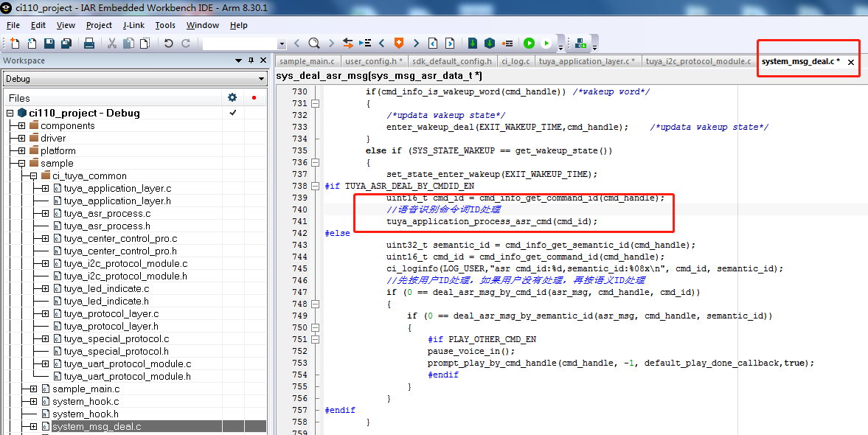Select tuya_led_indicate.h in file tree
This screenshot has height=435, width=868.
[x=106, y=301]
